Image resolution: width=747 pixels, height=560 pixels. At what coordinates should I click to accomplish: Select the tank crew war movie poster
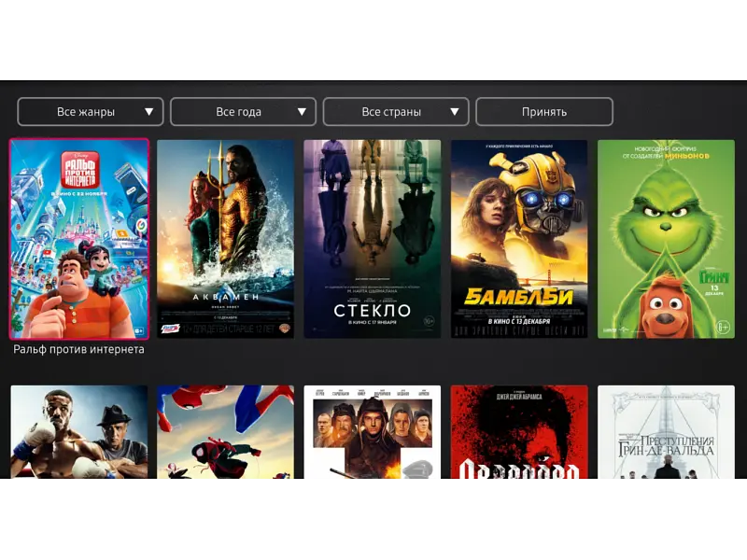(x=372, y=432)
